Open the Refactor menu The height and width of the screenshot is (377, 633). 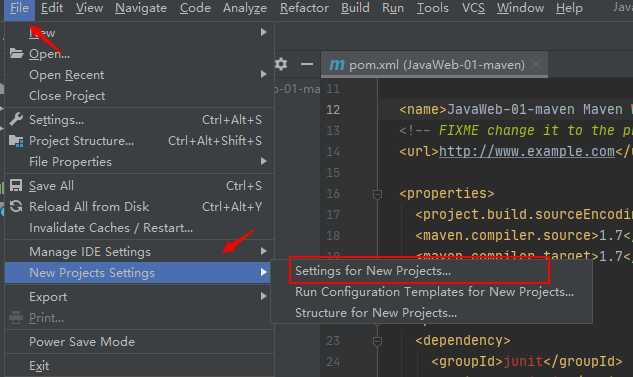(x=304, y=8)
